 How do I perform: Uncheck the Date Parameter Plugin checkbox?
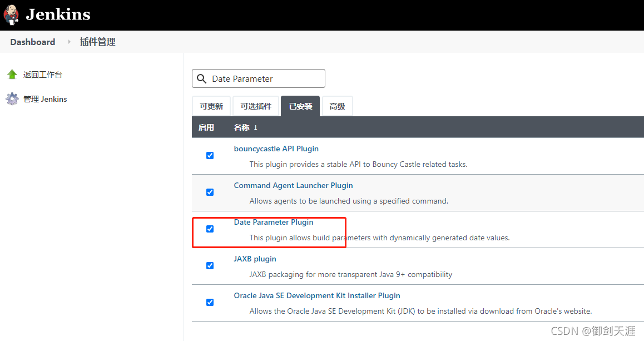210,229
